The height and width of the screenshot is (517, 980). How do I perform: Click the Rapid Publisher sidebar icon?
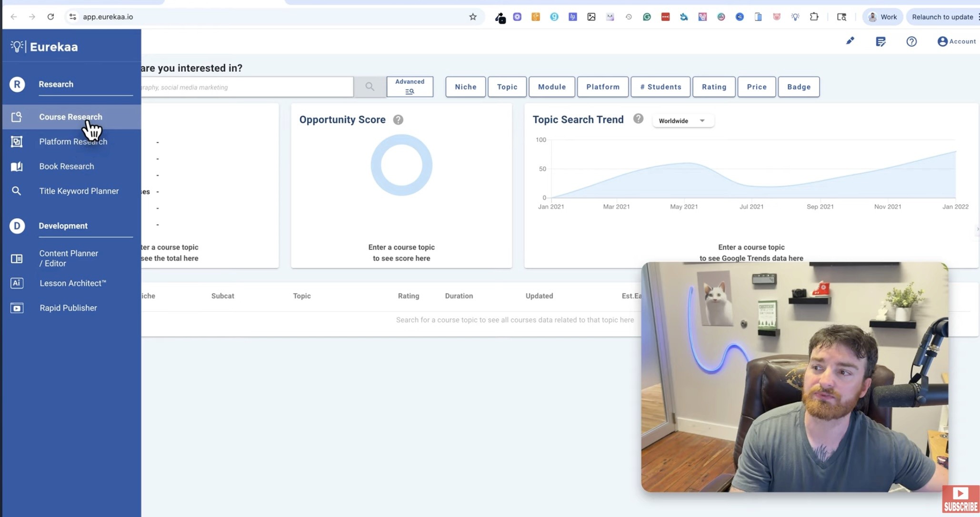17,308
